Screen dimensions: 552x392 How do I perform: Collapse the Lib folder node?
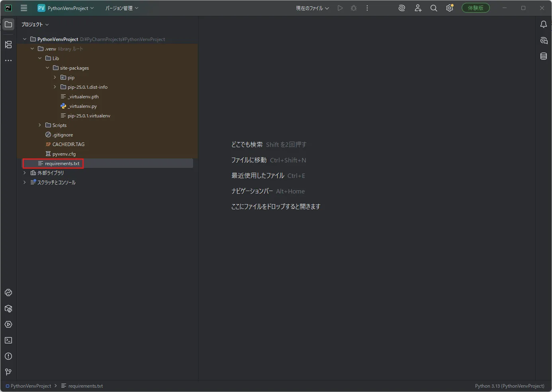(x=40, y=58)
